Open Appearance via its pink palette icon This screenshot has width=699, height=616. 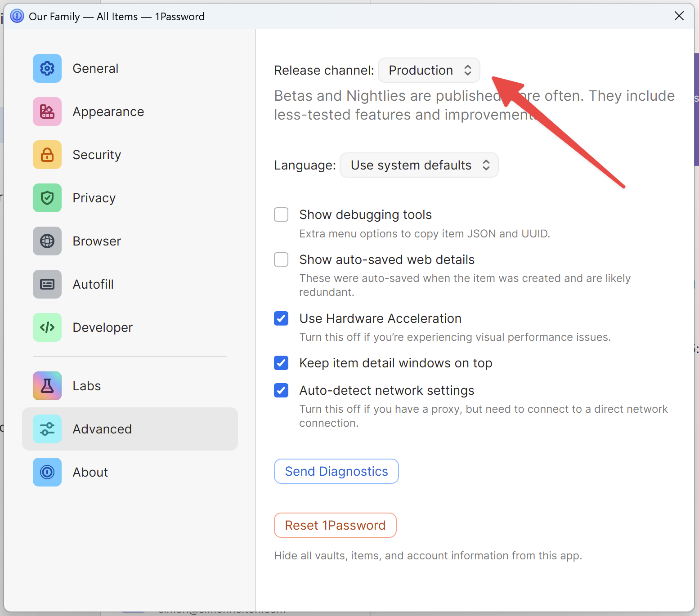47,112
